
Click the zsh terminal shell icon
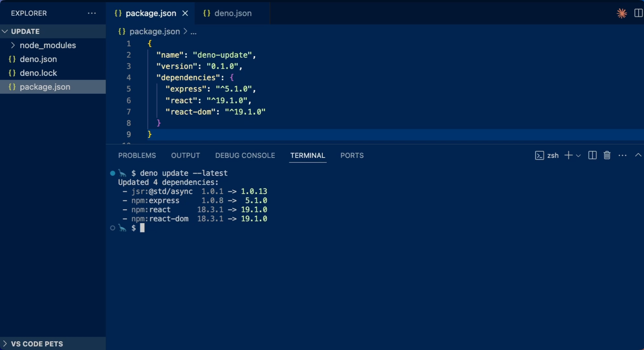(x=539, y=155)
